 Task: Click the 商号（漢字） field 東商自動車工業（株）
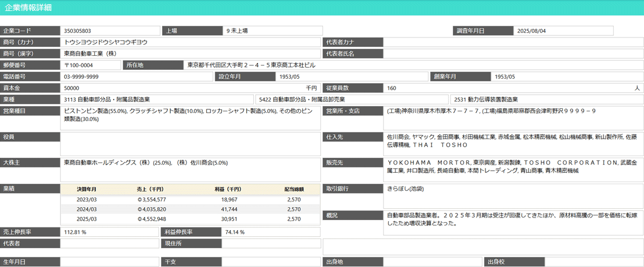(191, 54)
